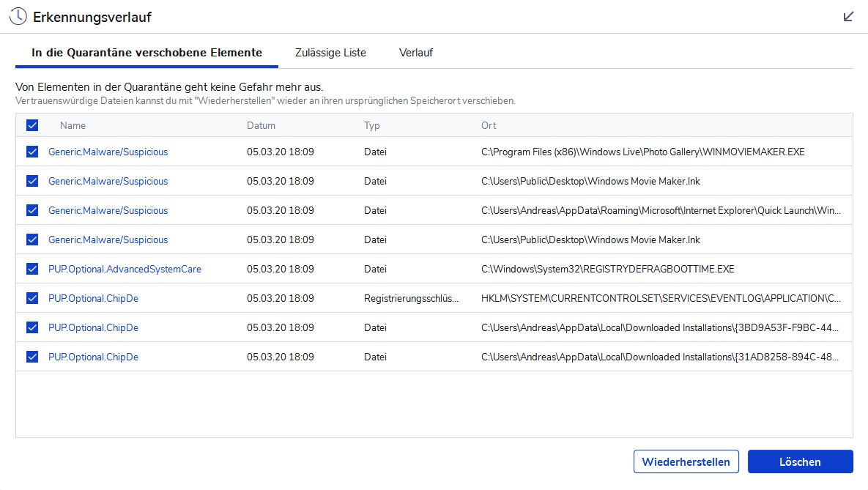This screenshot has height=490, width=868.
Task: Sort list by the Name column header
Action: [x=73, y=125]
